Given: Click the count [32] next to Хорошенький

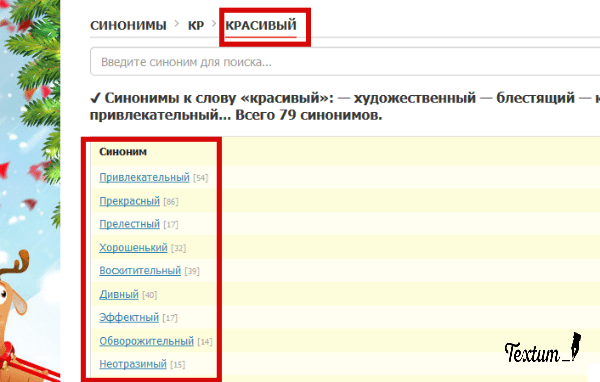Looking at the screenshot, I should (178, 248).
